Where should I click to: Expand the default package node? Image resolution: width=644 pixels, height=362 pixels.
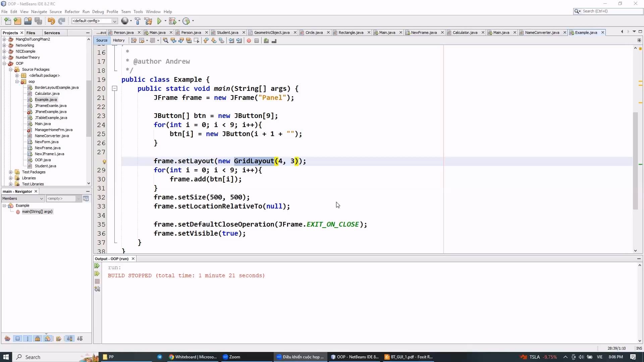point(17,75)
